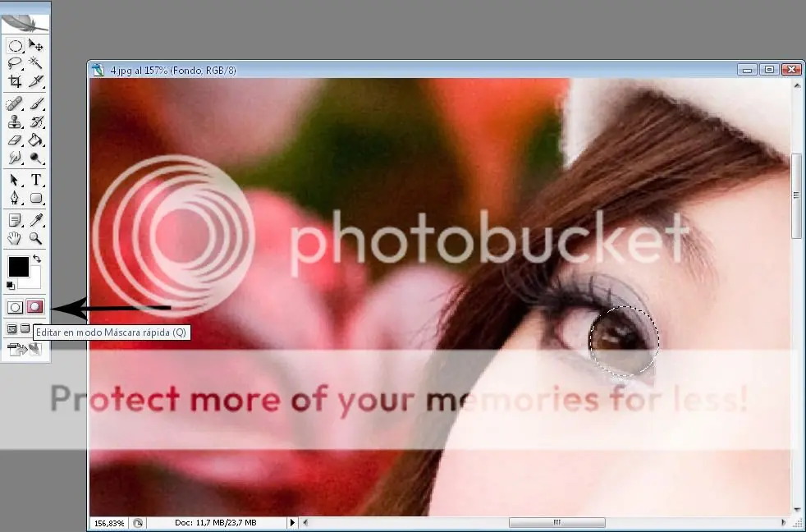
Task: Select the Magic Wand tool
Action: [35, 63]
